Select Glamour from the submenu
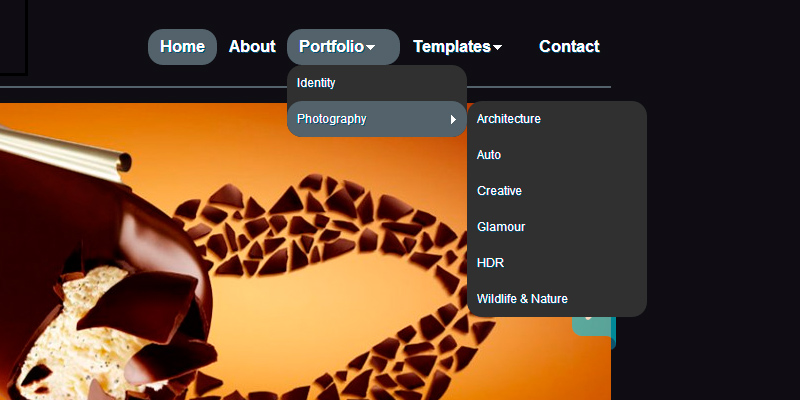This screenshot has height=400, width=800. (501, 227)
